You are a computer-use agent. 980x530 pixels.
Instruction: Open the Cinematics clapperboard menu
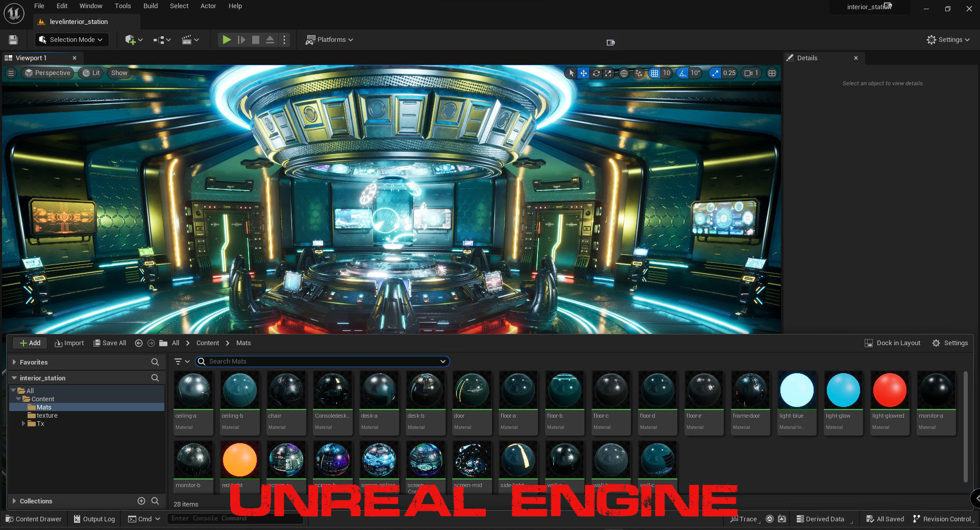point(190,40)
